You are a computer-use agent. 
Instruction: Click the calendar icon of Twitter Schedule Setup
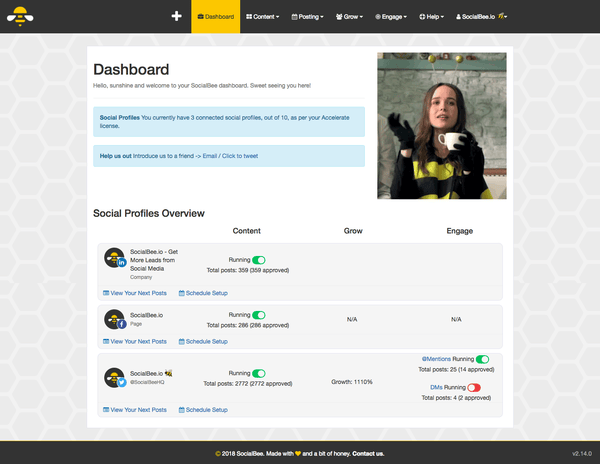click(x=181, y=410)
